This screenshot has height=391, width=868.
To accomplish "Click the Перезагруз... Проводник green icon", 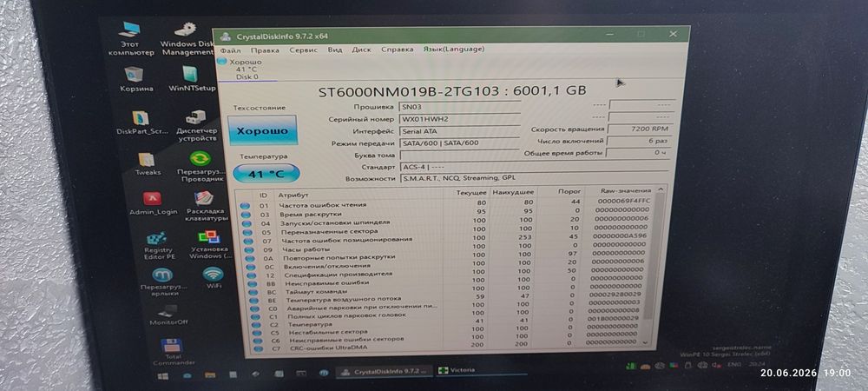I will (201, 166).
